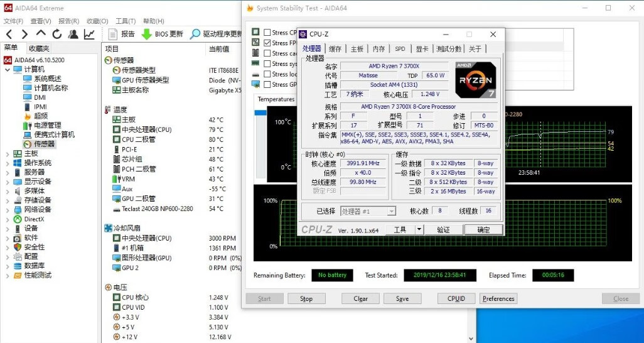Click 驱动程序更新 magnifier in toolbar
644x343 pixels.
pyautogui.click(x=195, y=34)
